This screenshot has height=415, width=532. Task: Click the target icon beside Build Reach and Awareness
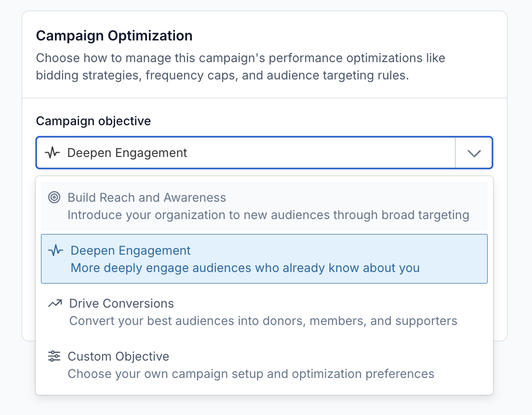54,197
